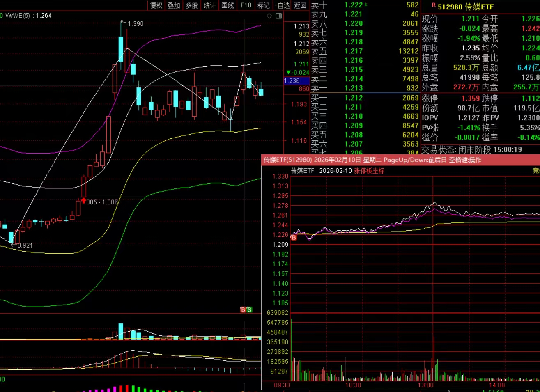
Task: Click the 1.390 high price label
Action: (136, 24)
